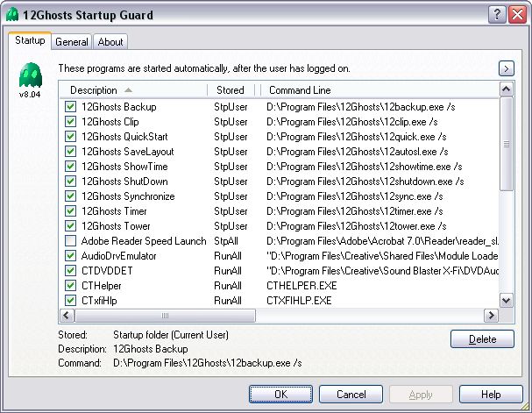Viewport: 532px width, 413px height.
Task: Uncheck the 12Ghosts Clip startup entry
Action: coord(70,122)
